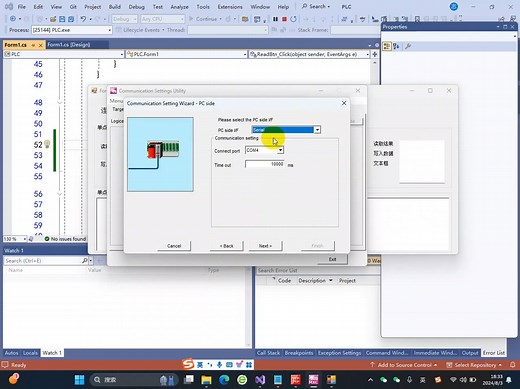Open the Extensions menu

(230, 7)
